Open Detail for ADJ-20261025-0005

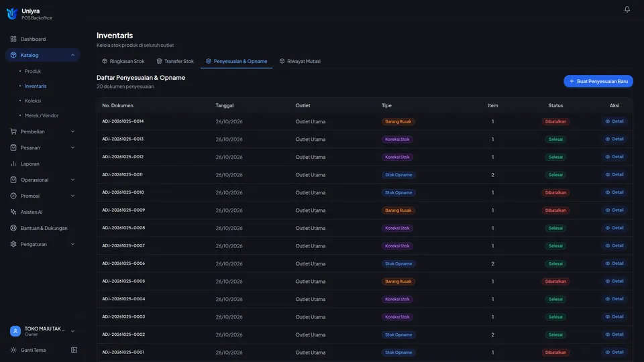tap(614, 281)
